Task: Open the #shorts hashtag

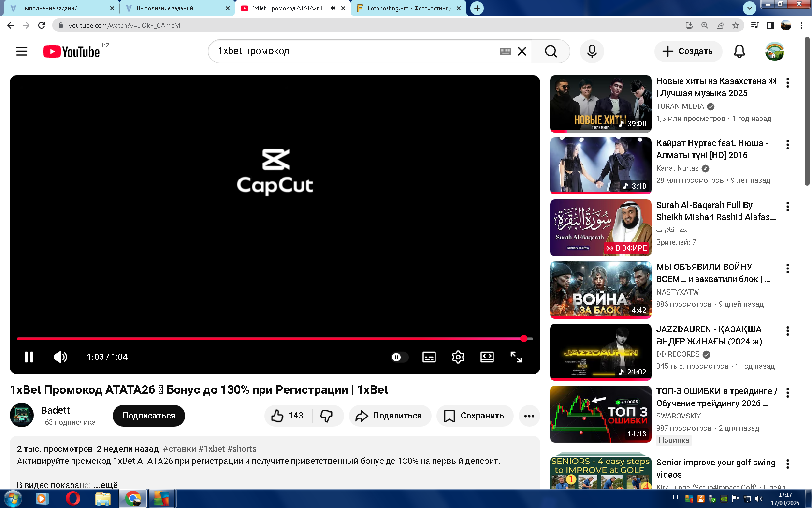Action: pyautogui.click(x=242, y=449)
